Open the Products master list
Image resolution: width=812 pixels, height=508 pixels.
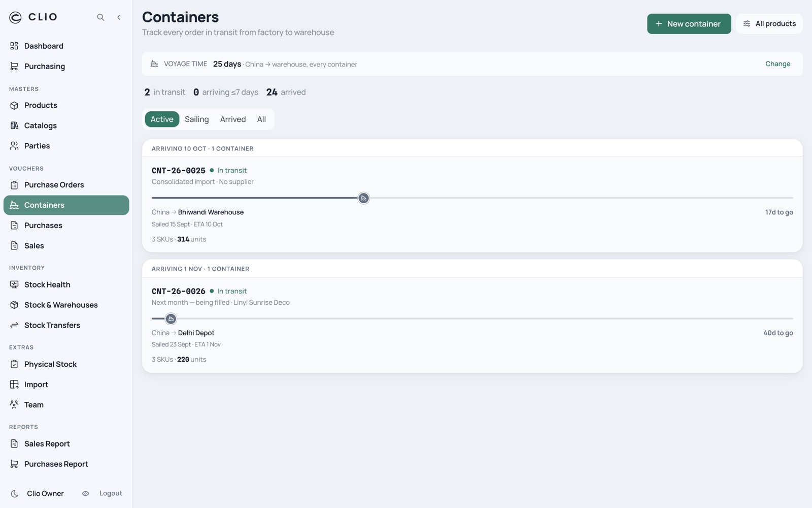click(66, 105)
